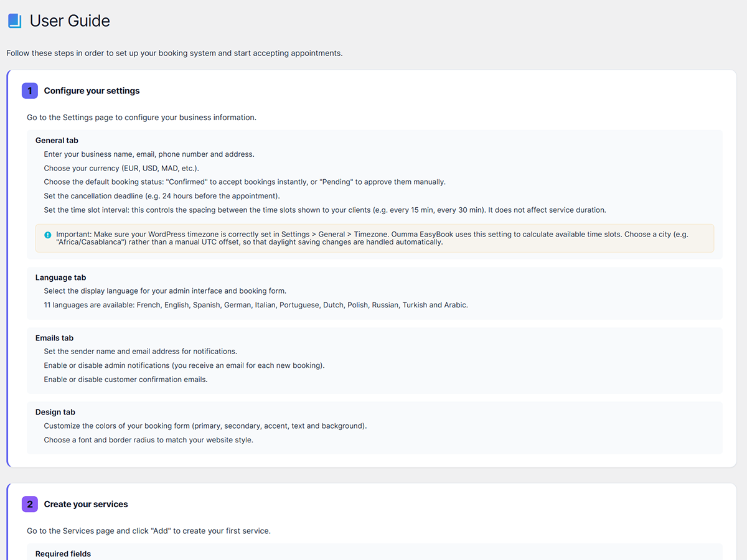Click the info icon in the Important notice
This screenshot has width=747, height=560.
pyautogui.click(x=48, y=235)
